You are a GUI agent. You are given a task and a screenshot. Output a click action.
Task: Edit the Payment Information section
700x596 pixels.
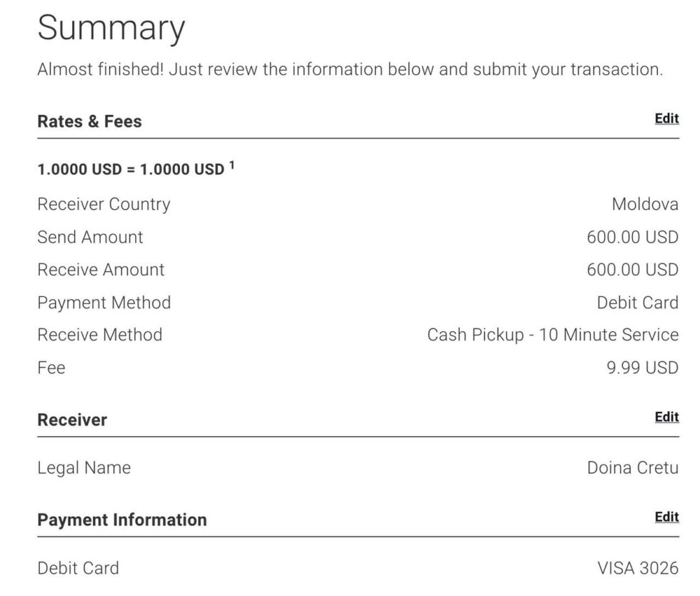pos(666,517)
